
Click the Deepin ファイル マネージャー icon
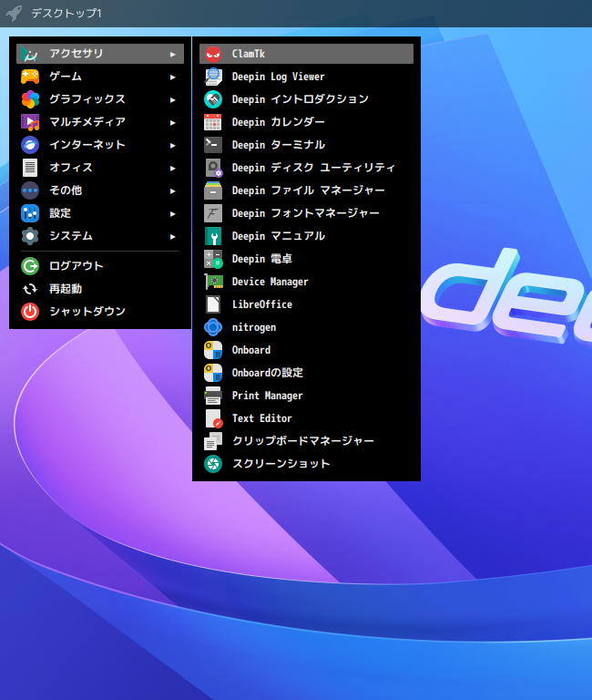[213, 190]
